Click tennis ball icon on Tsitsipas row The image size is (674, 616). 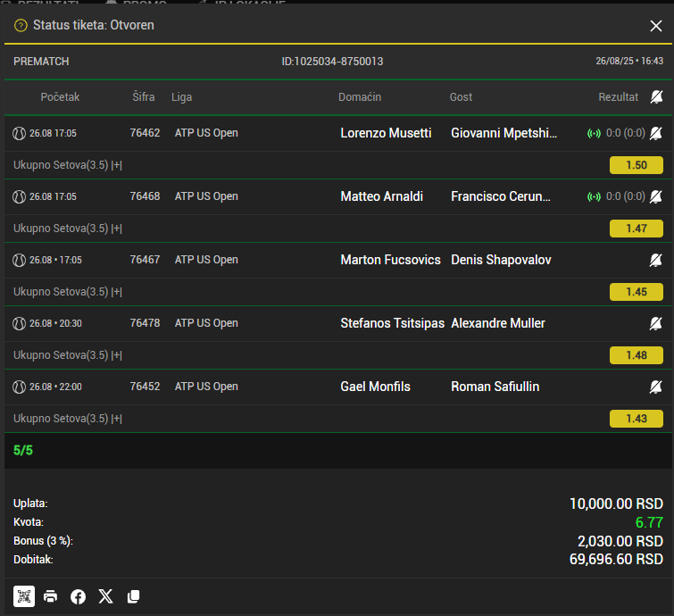point(19,324)
